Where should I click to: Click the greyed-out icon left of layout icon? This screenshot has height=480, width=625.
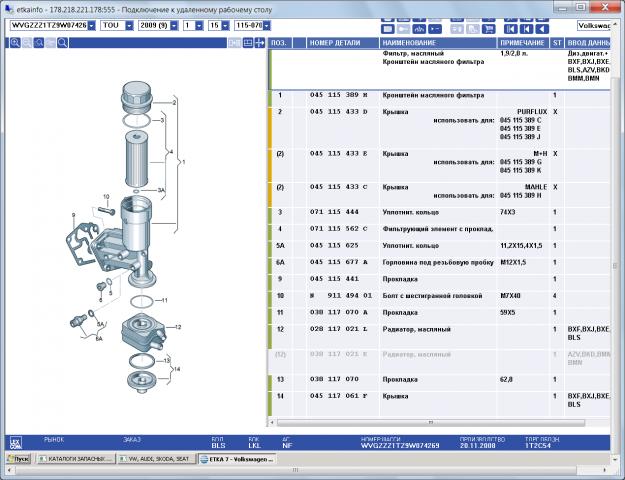click(234, 43)
